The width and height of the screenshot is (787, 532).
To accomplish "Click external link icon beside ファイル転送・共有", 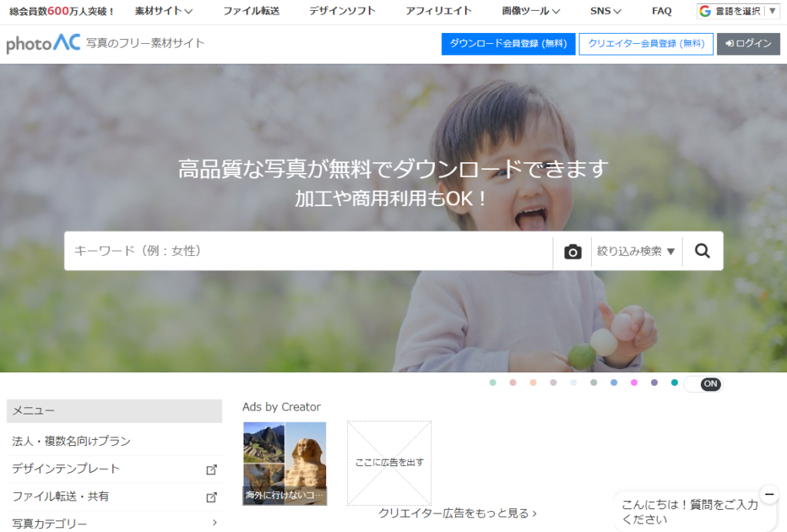I will [211, 497].
